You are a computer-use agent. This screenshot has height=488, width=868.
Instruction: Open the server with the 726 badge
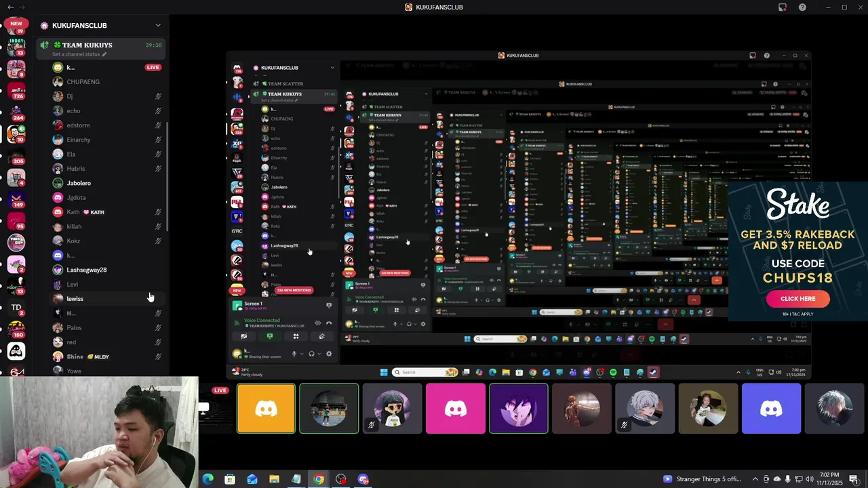16,89
